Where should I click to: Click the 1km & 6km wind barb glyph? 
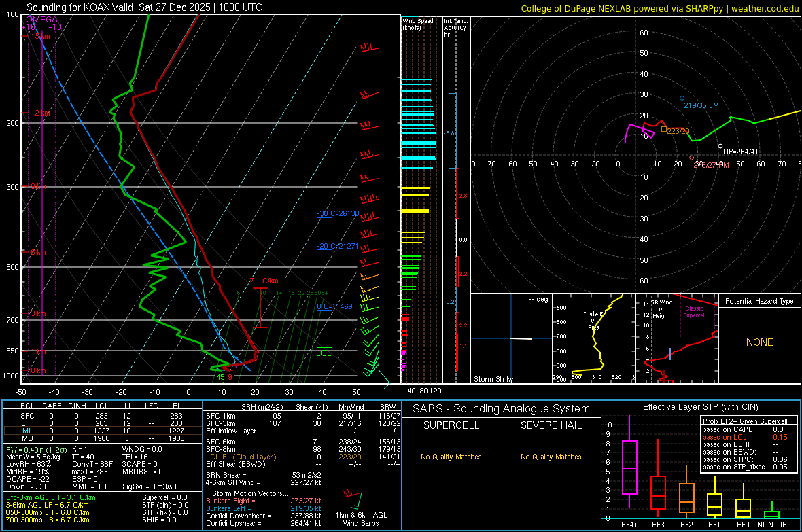pyautogui.click(x=353, y=498)
